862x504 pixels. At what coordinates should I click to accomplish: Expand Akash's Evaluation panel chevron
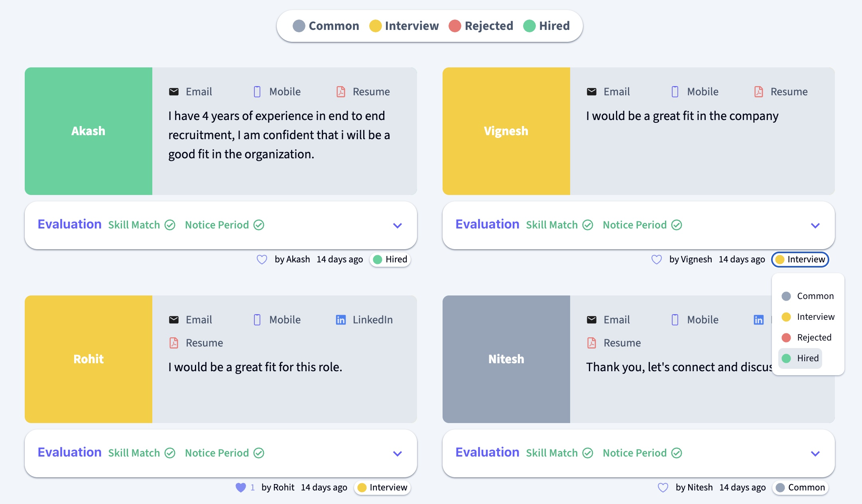point(398,225)
